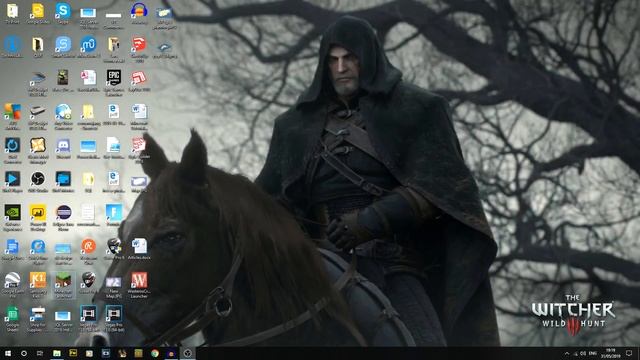Open the Action Center notifications icon
This screenshot has width=640, height=360.
point(629,353)
